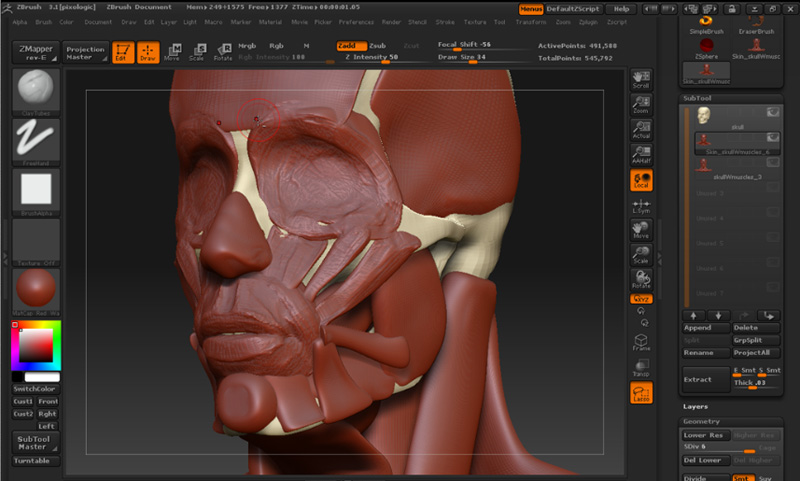Activate the Edit mode button
The image size is (800, 481).
[123, 52]
